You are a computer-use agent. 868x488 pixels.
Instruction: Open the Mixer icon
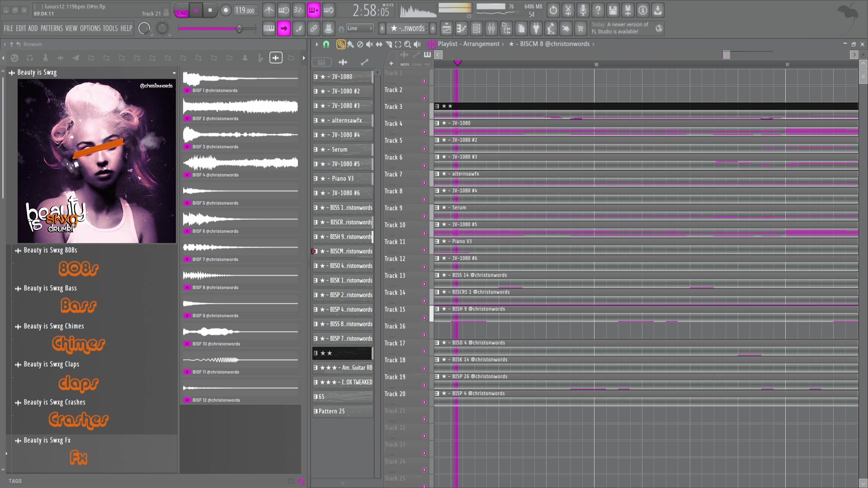[491, 28]
